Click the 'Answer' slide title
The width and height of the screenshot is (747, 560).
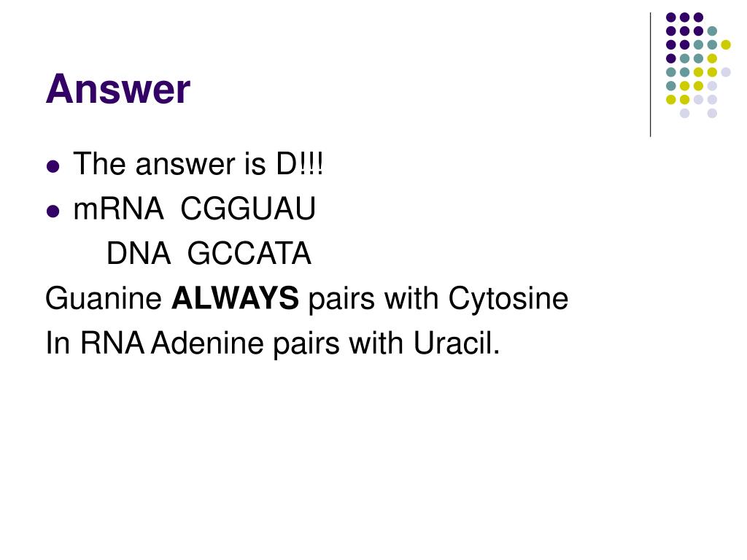[118, 88]
